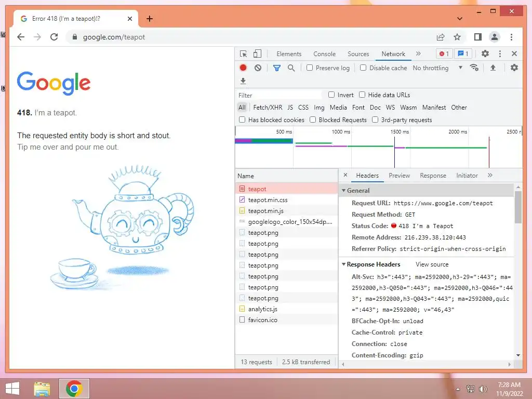Open the Initiator tab
The image size is (532, 399).
(467, 176)
